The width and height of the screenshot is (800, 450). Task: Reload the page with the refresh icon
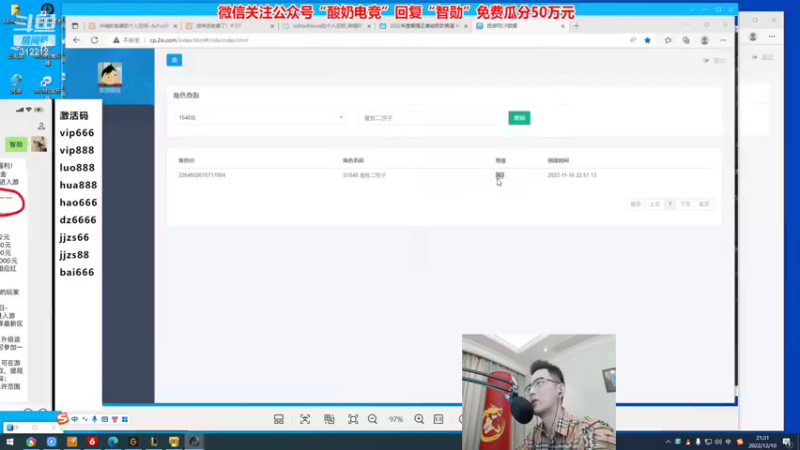tap(94, 40)
